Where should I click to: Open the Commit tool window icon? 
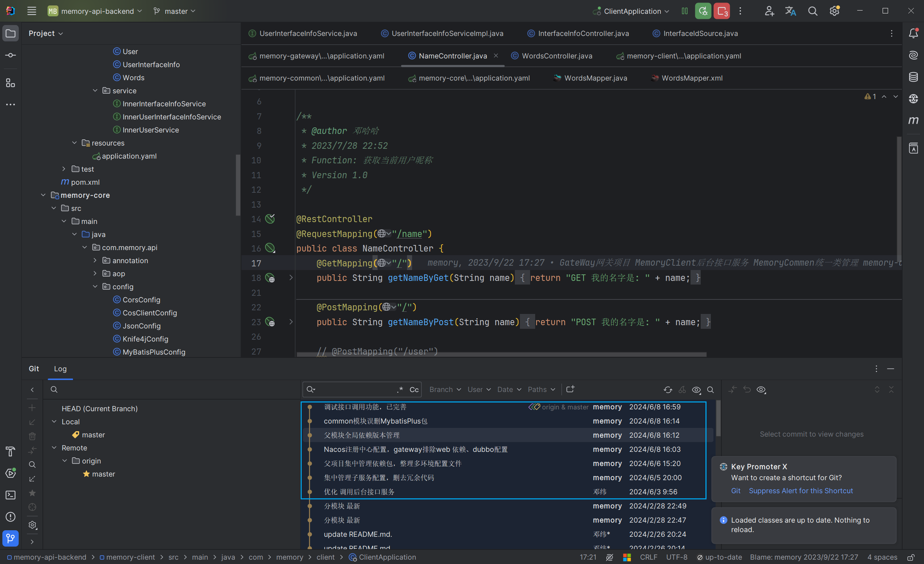click(x=11, y=56)
